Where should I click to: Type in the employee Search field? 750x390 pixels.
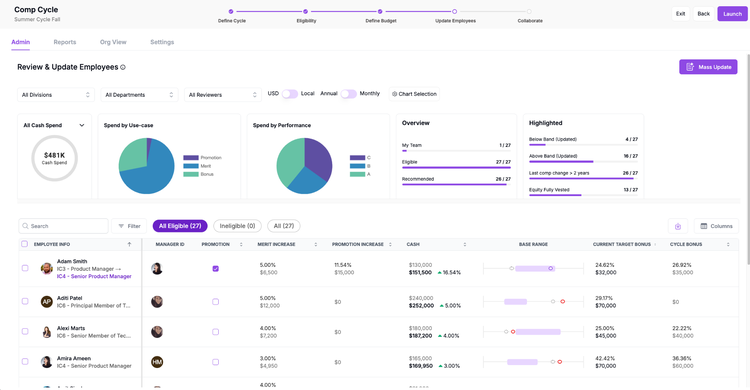click(64, 226)
